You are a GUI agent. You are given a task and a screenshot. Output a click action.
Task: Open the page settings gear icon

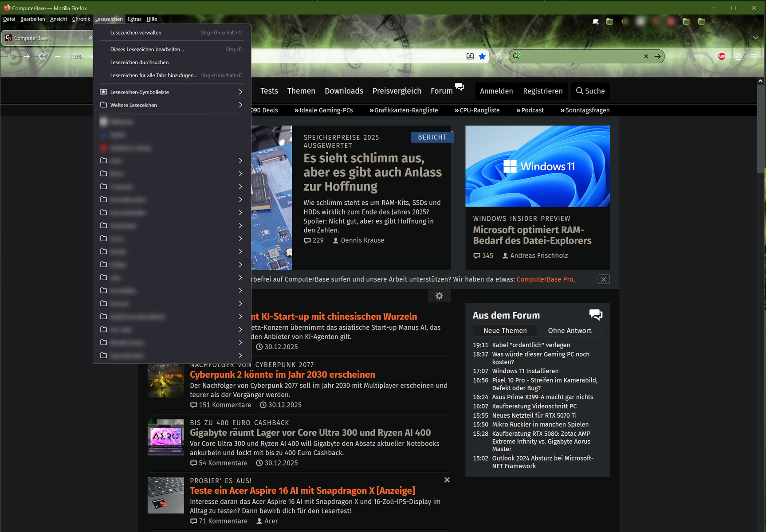439,296
